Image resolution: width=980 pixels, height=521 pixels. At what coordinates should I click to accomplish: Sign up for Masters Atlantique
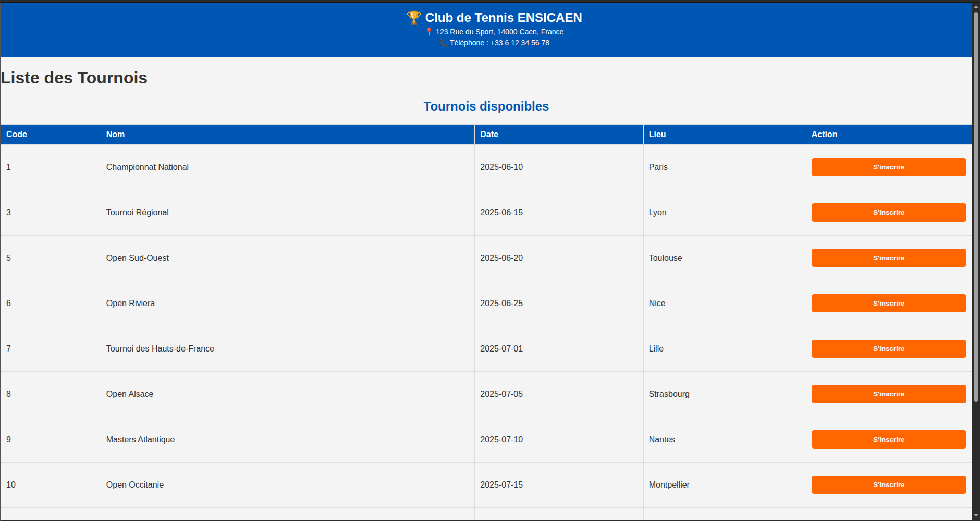point(888,440)
